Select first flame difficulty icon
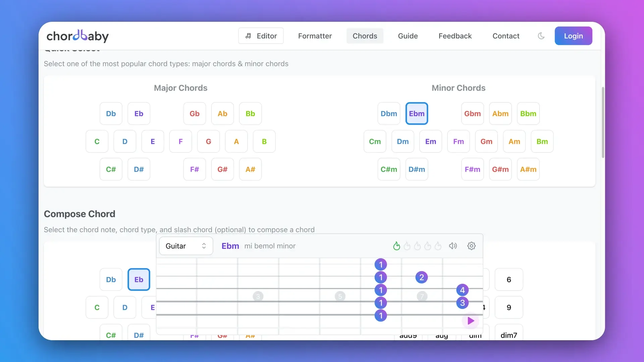The image size is (644, 362). click(x=396, y=246)
